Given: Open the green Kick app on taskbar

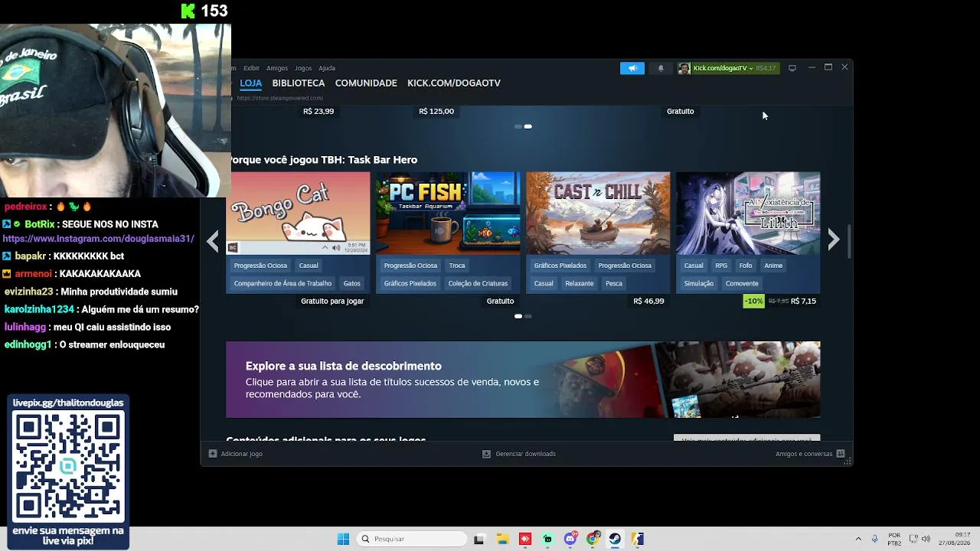Looking at the screenshot, I should click(x=547, y=539).
